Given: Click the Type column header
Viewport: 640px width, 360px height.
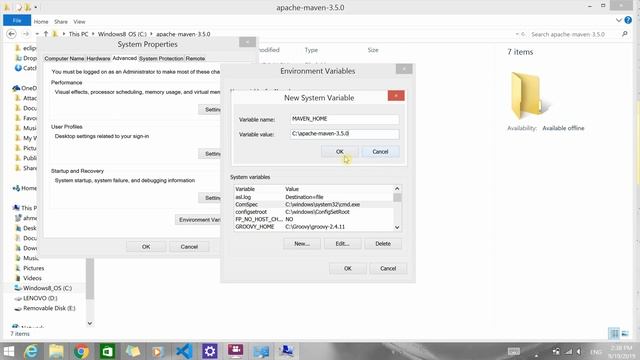Looking at the screenshot, I should (311, 50).
